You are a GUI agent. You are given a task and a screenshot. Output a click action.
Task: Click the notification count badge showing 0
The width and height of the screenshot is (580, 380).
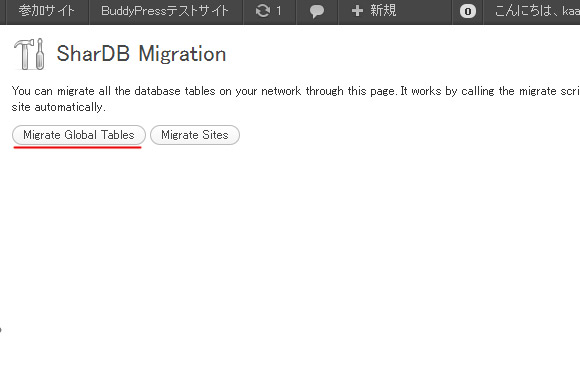[x=468, y=11]
